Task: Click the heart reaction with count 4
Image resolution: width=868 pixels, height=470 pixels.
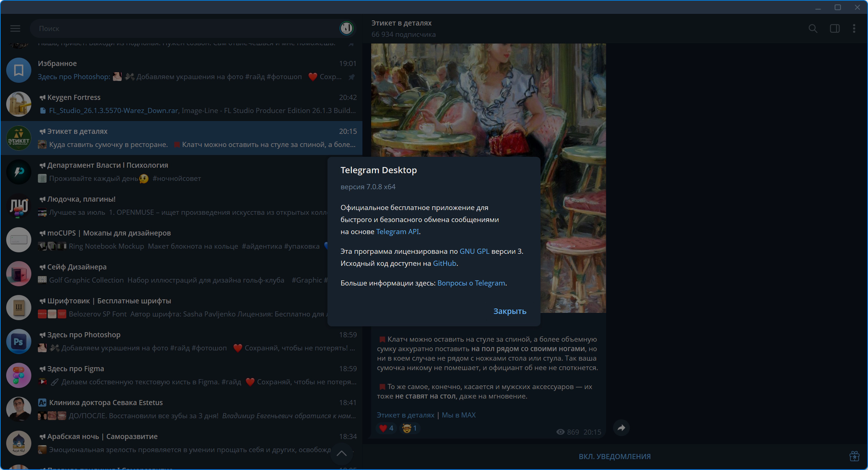Action: coord(386,428)
